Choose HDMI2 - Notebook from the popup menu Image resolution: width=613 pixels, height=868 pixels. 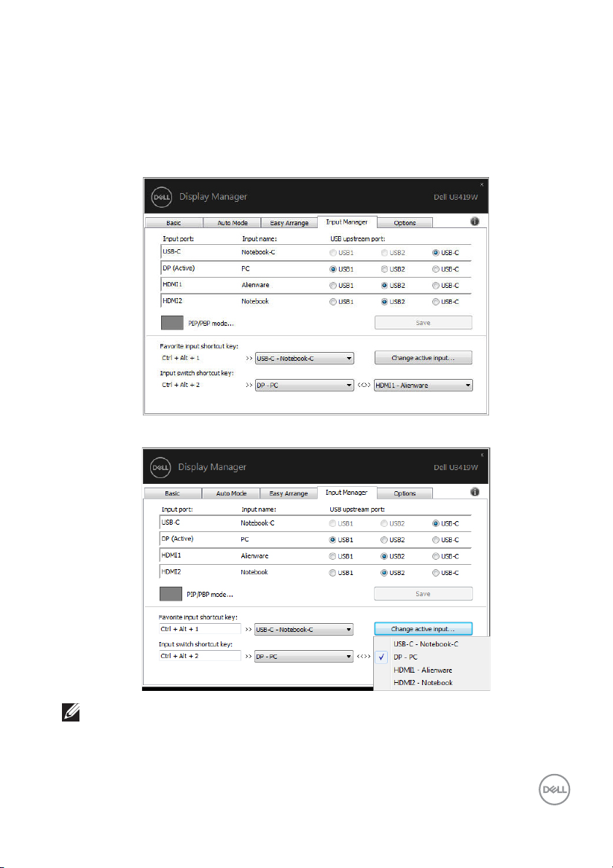[x=423, y=683]
